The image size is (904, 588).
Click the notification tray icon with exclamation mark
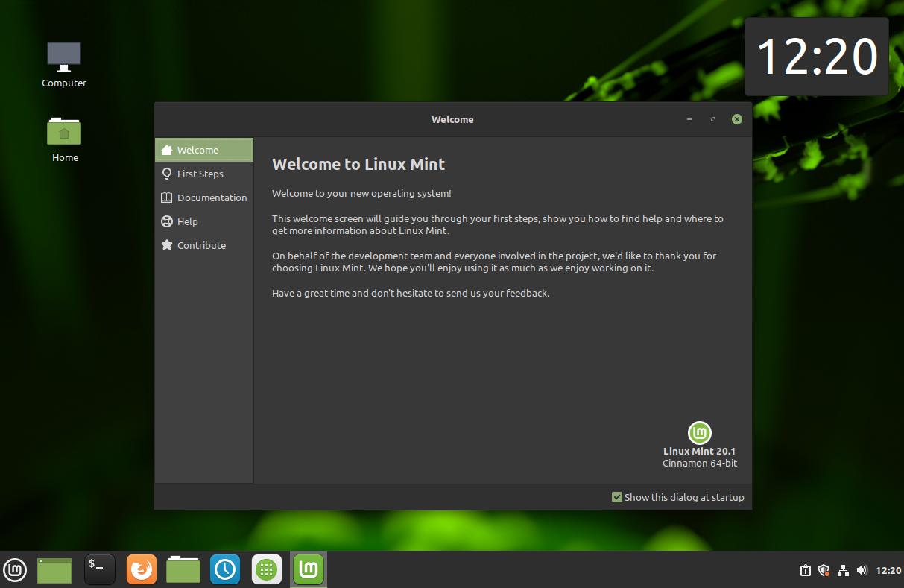point(806,570)
